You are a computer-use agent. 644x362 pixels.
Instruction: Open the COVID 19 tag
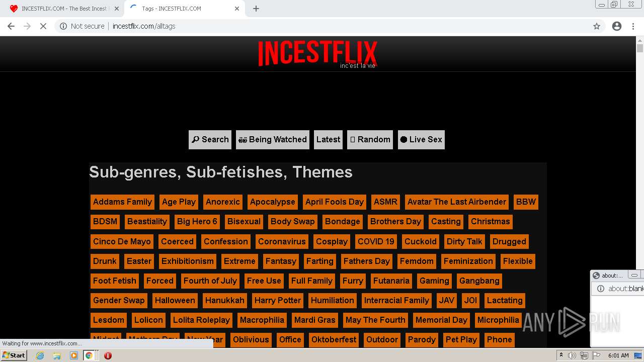point(376,242)
